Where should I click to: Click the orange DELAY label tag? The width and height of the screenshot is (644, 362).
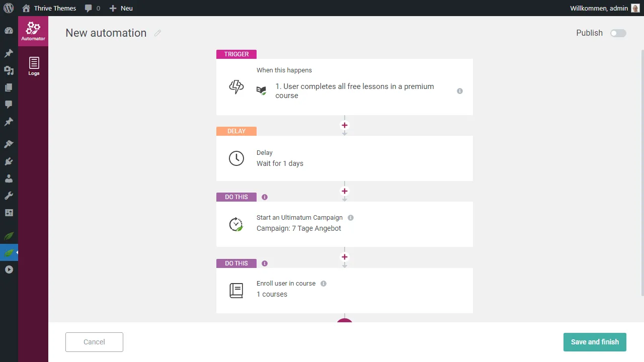236,131
